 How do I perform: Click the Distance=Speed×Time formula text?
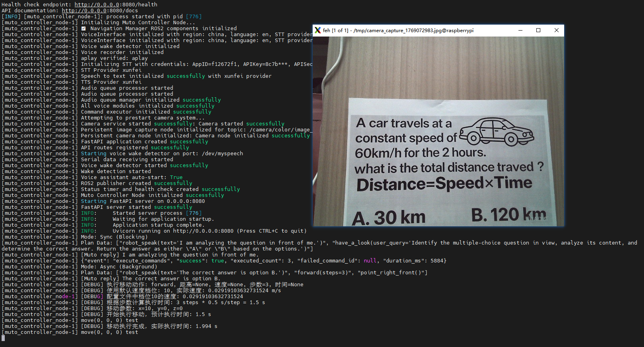pos(444,184)
